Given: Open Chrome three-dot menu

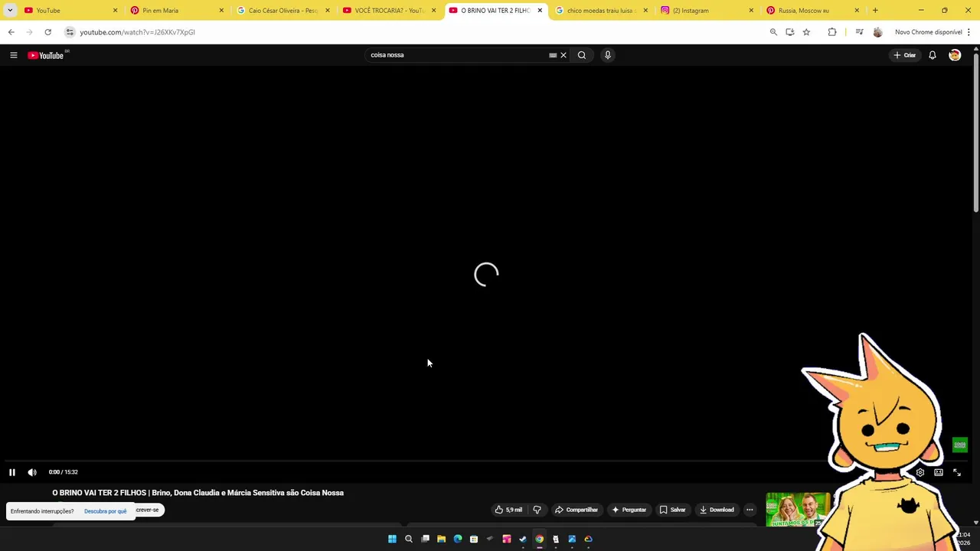Looking at the screenshot, I should 969,32.
